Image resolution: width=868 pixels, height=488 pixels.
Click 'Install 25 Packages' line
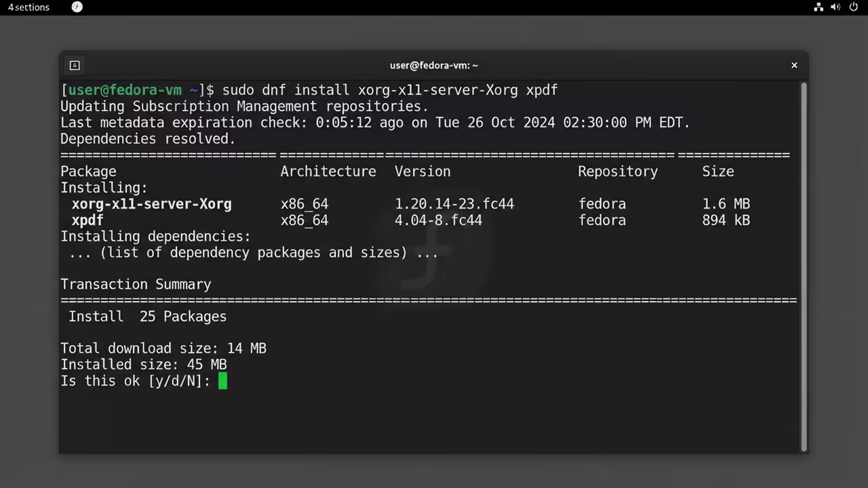147,317
